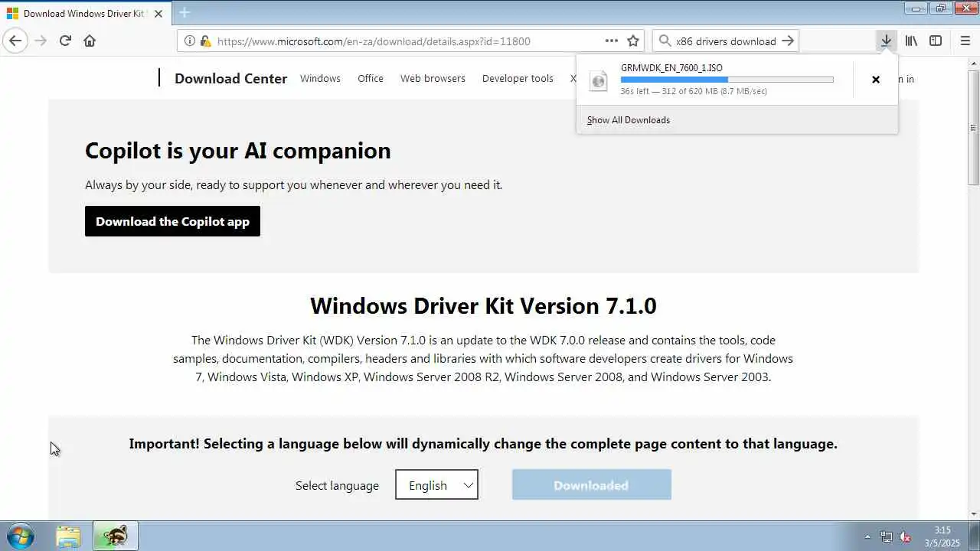The width and height of the screenshot is (980, 551).
Task: Open site information icon in address bar
Action: [x=190, y=41]
